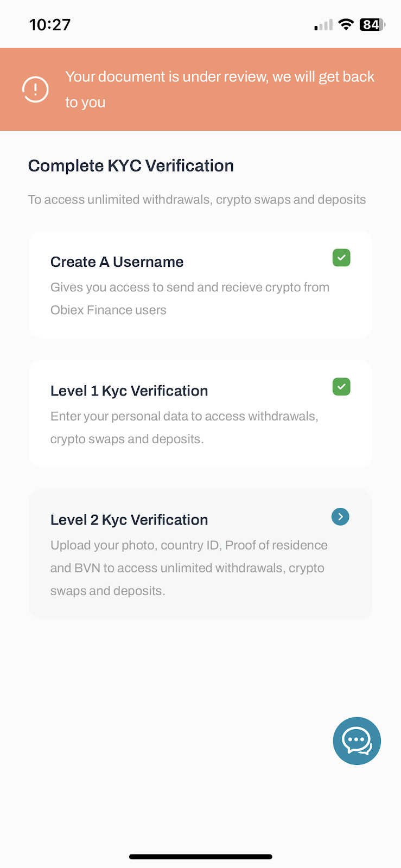Select the Level 2 Kyc Verification title
Viewport: 401px width, 868px height.
pyautogui.click(x=129, y=520)
